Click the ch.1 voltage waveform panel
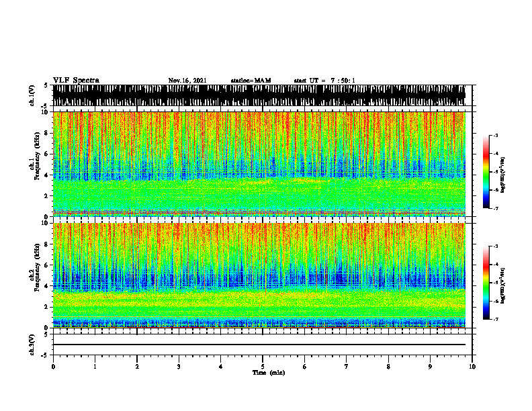The image size is (532, 411). [259, 95]
